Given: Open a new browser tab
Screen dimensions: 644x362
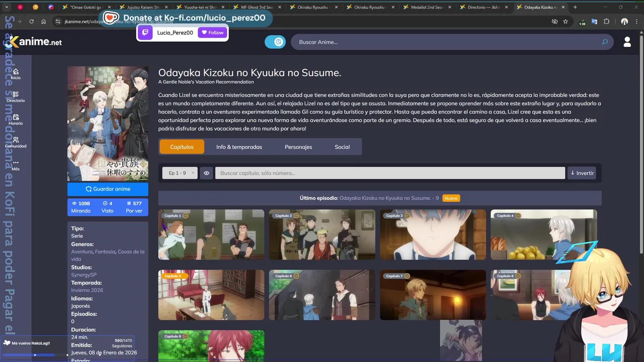Looking at the screenshot, I should tap(575, 7).
